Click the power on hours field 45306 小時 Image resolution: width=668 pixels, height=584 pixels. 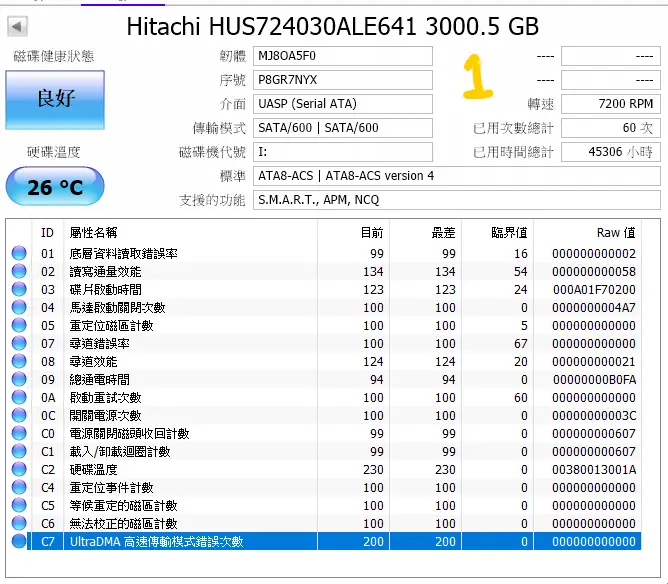[x=611, y=152]
